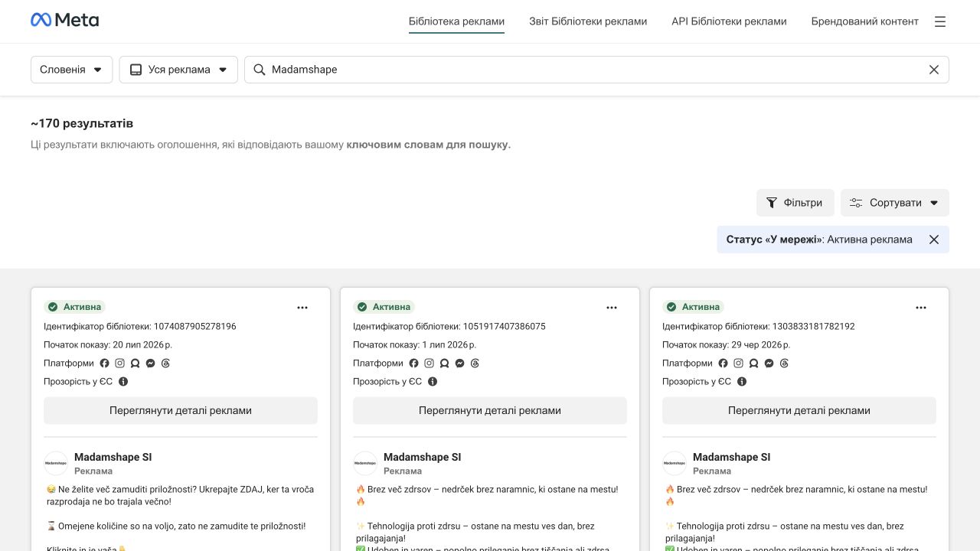
Task: Switch to Бібліотека реклами tab
Action: [456, 21]
